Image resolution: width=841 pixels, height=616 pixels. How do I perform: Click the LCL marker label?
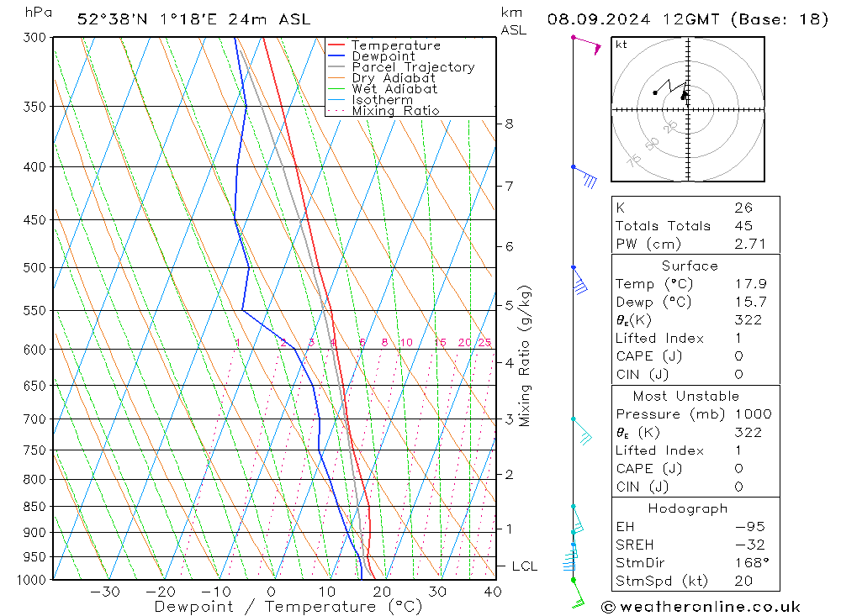[525, 566]
